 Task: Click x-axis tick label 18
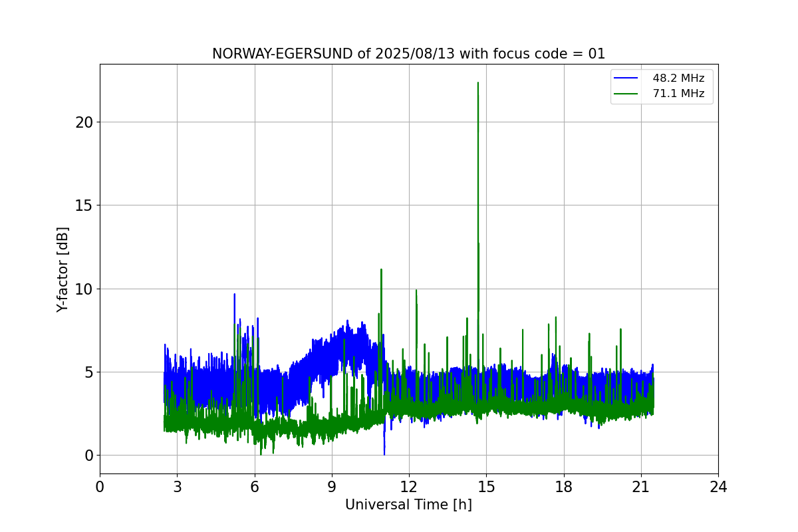click(x=564, y=487)
